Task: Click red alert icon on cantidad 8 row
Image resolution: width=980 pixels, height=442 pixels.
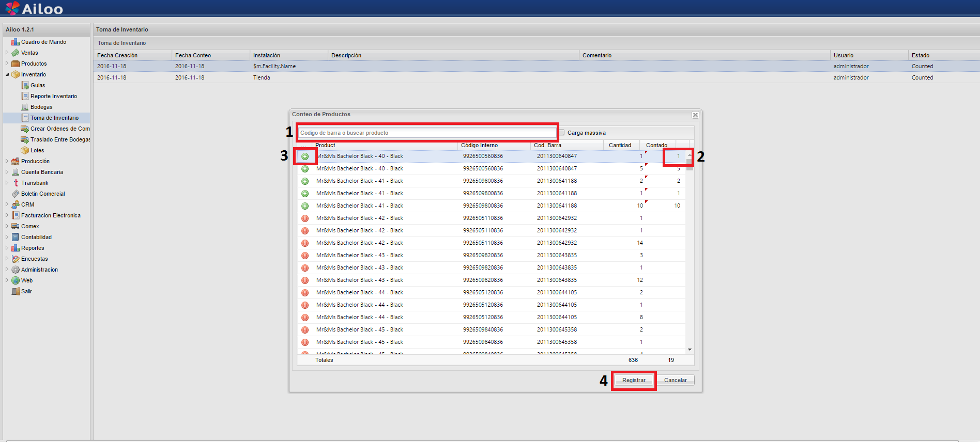Action: 305,318
